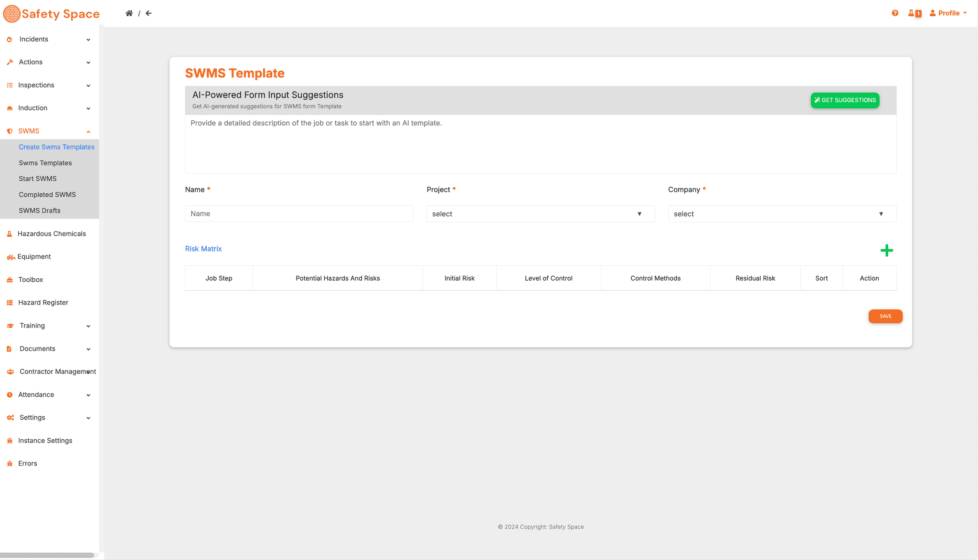Click the Safety Space logo
This screenshot has height=560, width=978.
[x=52, y=14]
